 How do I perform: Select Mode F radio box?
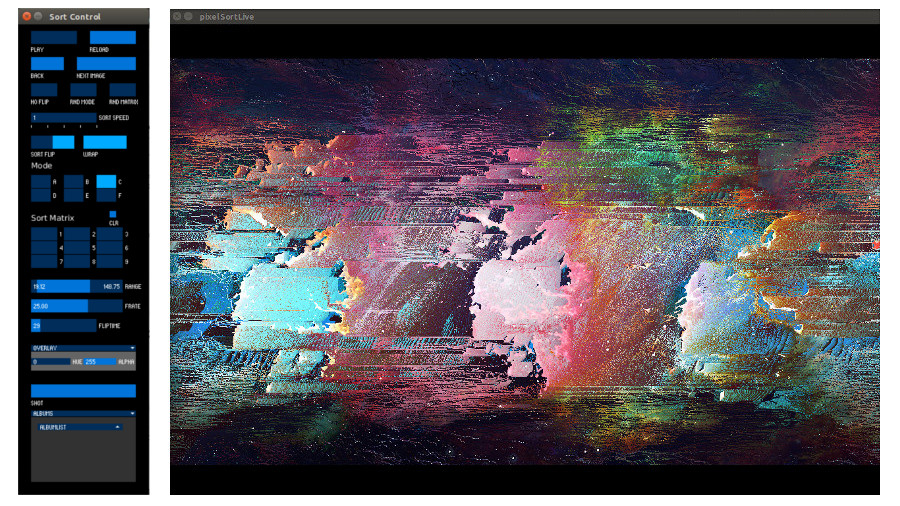tap(106, 196)
